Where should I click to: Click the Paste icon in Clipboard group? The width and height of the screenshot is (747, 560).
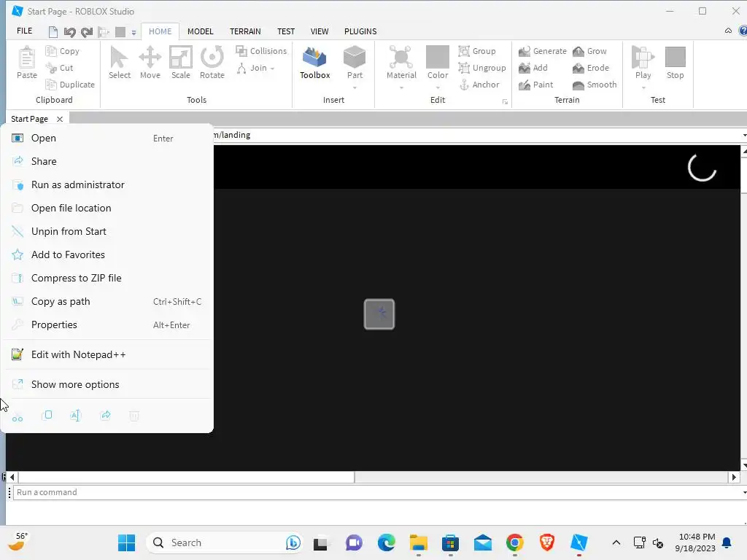[27, 58]
